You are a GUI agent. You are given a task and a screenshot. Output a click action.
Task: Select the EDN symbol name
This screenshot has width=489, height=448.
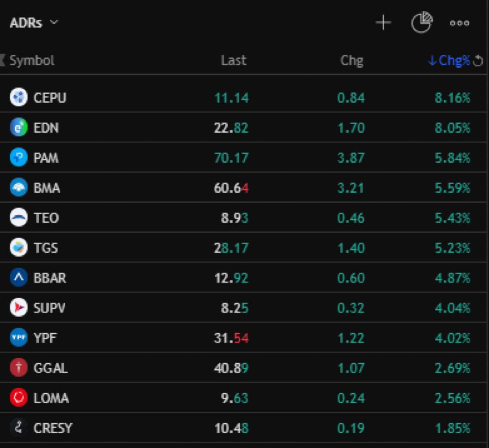[46, 128]
